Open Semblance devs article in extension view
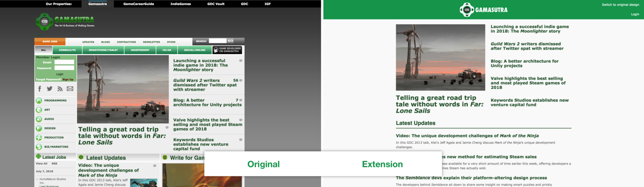 point(471,178)
